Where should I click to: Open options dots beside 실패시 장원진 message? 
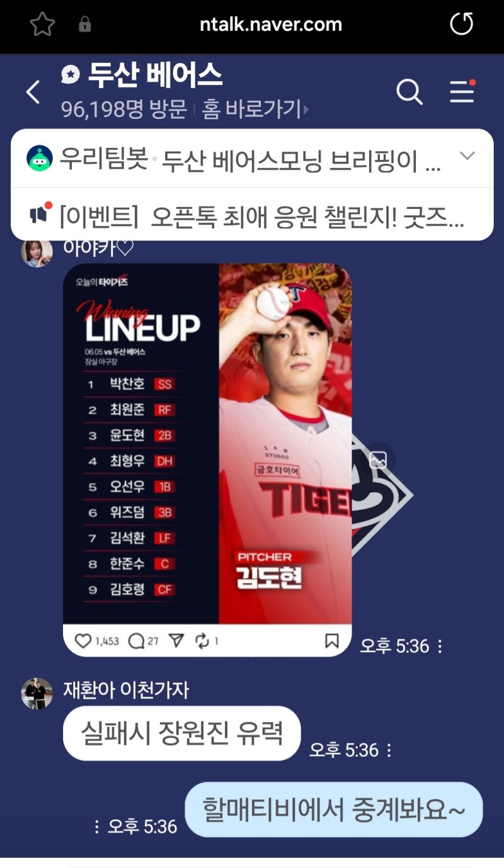(x=389, y=750)
